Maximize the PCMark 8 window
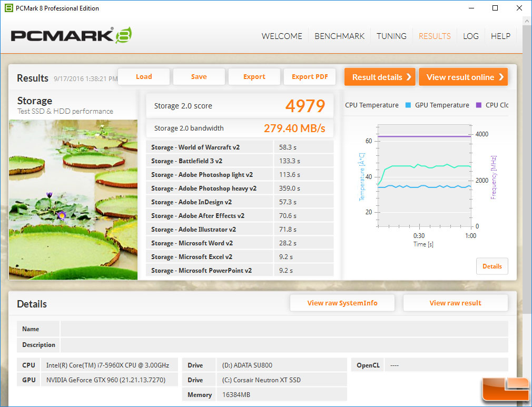This screenshot has height=407, width=532. pyautogui.click(x=495, y=8)
